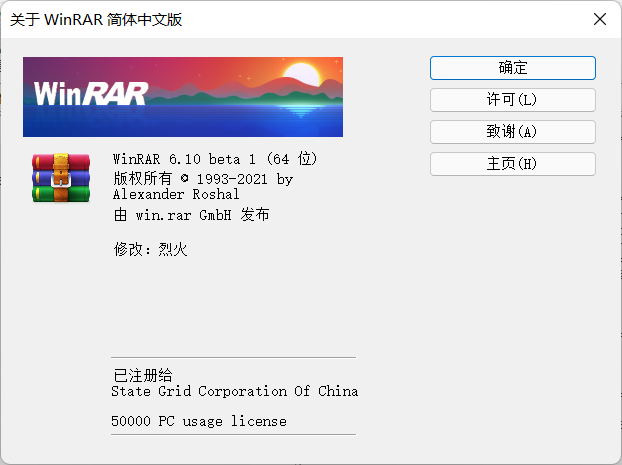622x465 pixels.
Task: Open the 许可(L) license info
Action: (x=512, y=100)
